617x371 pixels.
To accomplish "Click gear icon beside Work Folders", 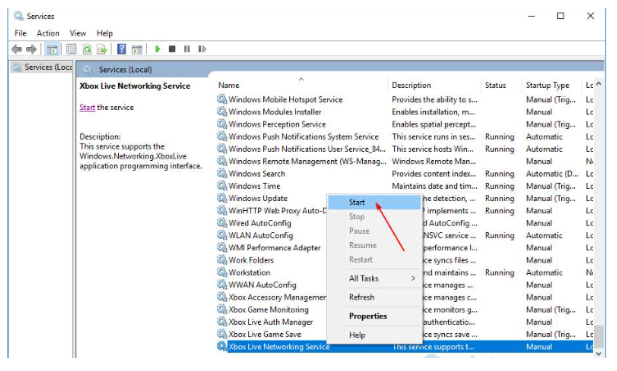I will click(222, 260).
